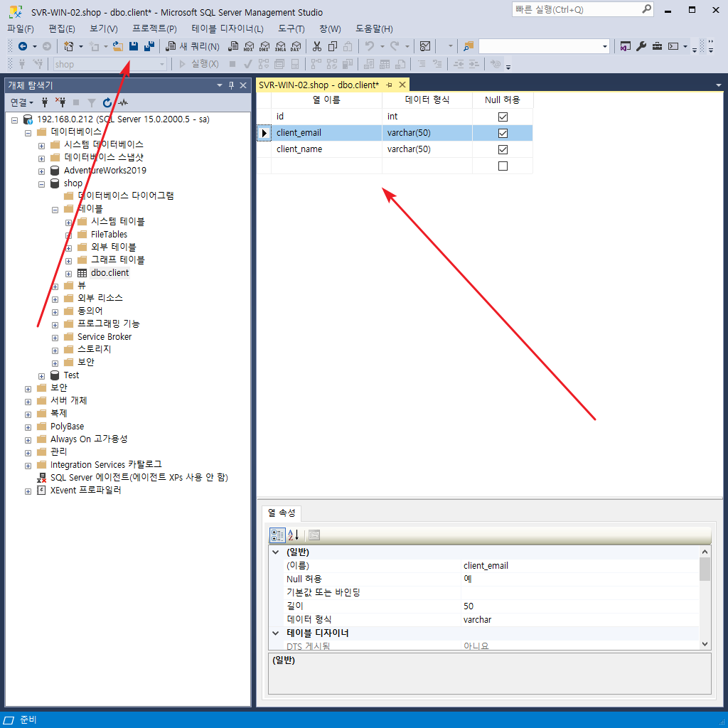Open the 테이블 디자이너(L) menu

(227, 28)
